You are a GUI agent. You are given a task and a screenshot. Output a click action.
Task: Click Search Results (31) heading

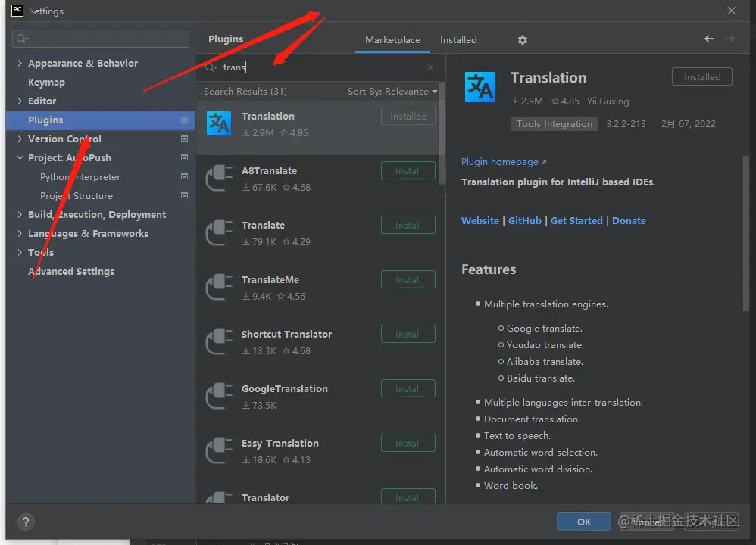pyautogui.click(x=245, y=91)
